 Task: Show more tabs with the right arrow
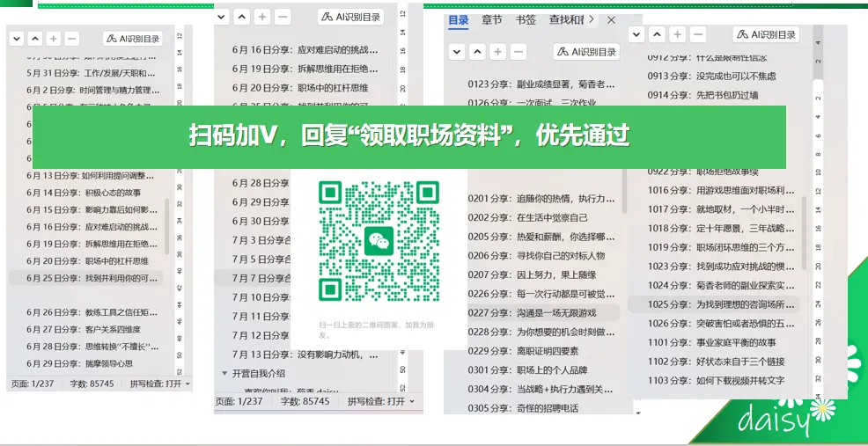pyautogui.click(x=592, y=20)
